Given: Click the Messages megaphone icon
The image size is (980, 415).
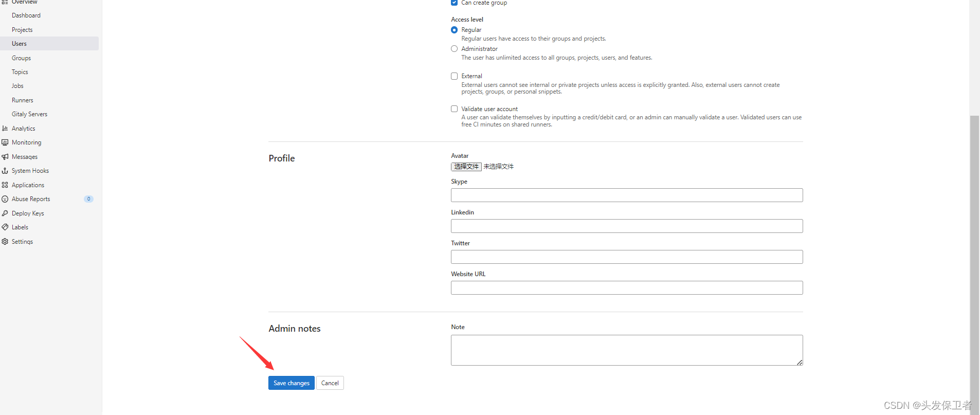Looking at the screenshot, I should [5, 157].
